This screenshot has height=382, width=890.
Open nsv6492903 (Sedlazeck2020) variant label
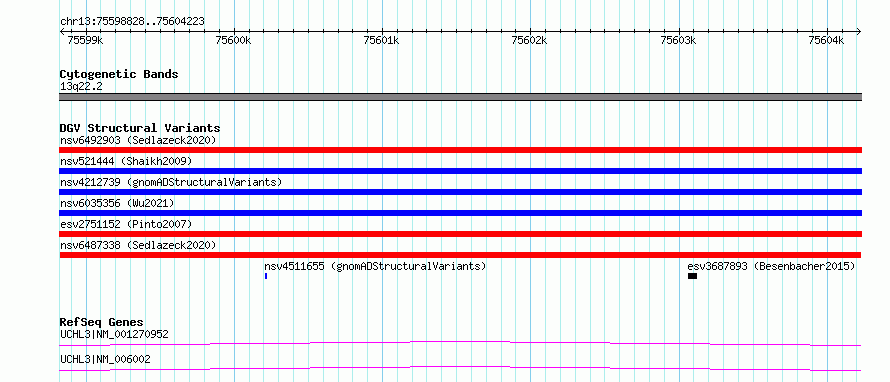pos(138,140)
